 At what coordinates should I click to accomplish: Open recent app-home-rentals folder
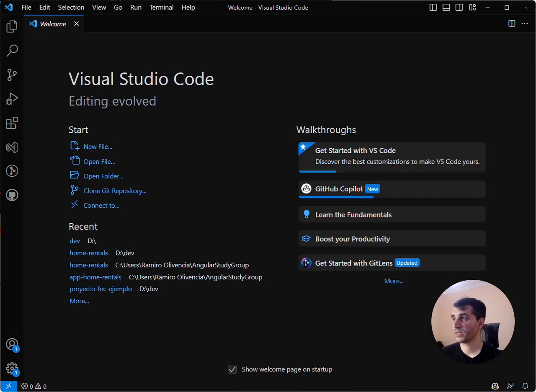click(95, 277)
